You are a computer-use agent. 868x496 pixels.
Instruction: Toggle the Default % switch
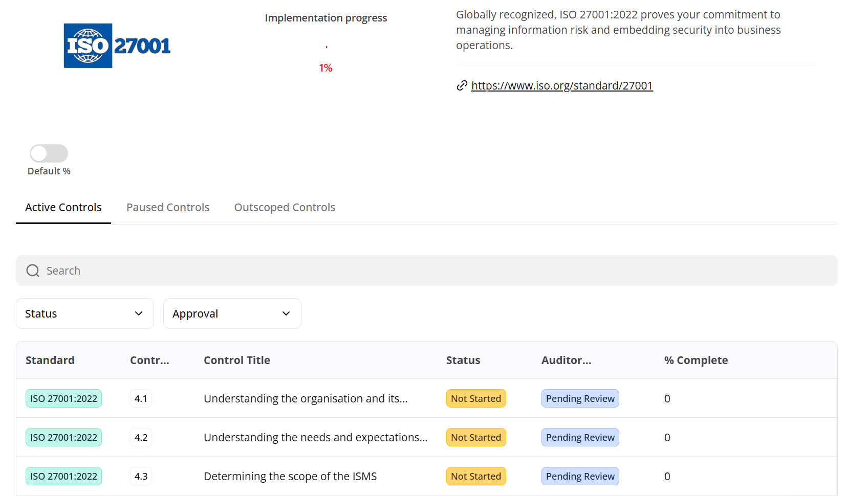pos(49,153)
